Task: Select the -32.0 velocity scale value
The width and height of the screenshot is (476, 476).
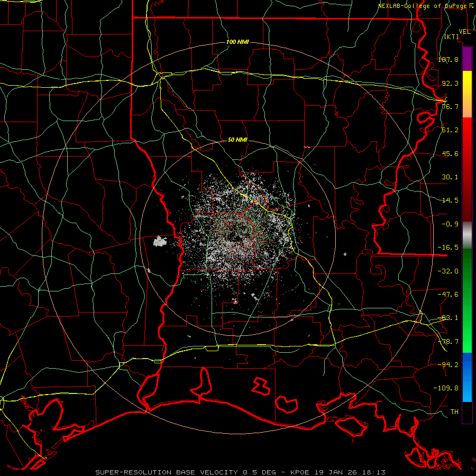Action: 448,271
